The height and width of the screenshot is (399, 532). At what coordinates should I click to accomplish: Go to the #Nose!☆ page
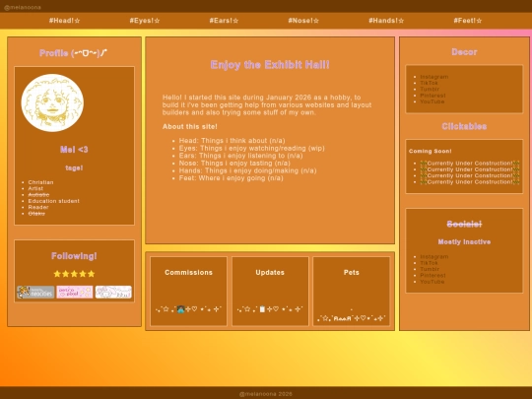[x=303, y=21]
